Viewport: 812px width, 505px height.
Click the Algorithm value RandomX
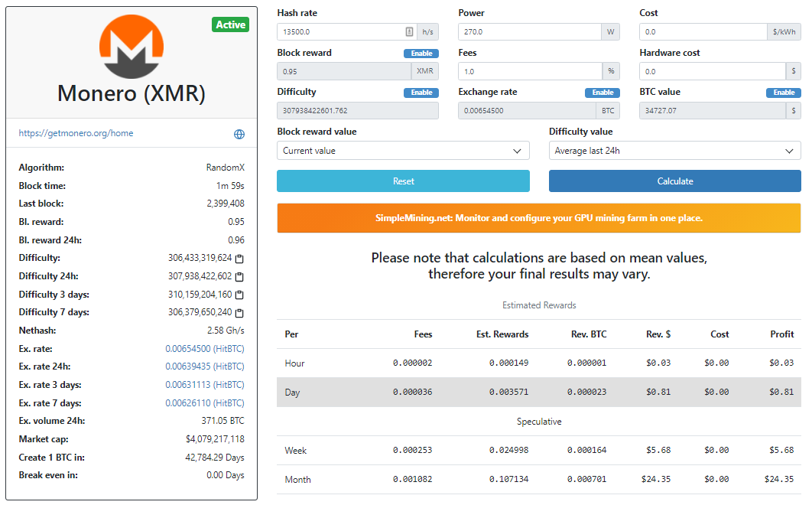226,168
